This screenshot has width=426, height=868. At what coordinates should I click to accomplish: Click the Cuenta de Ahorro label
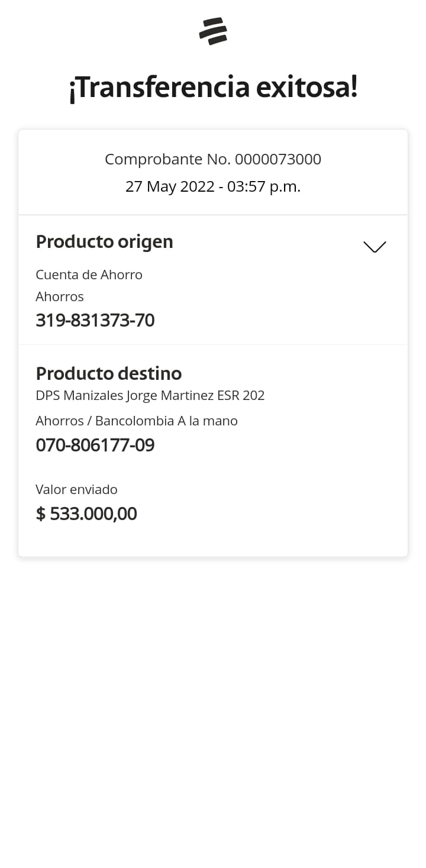click(89, 275)
